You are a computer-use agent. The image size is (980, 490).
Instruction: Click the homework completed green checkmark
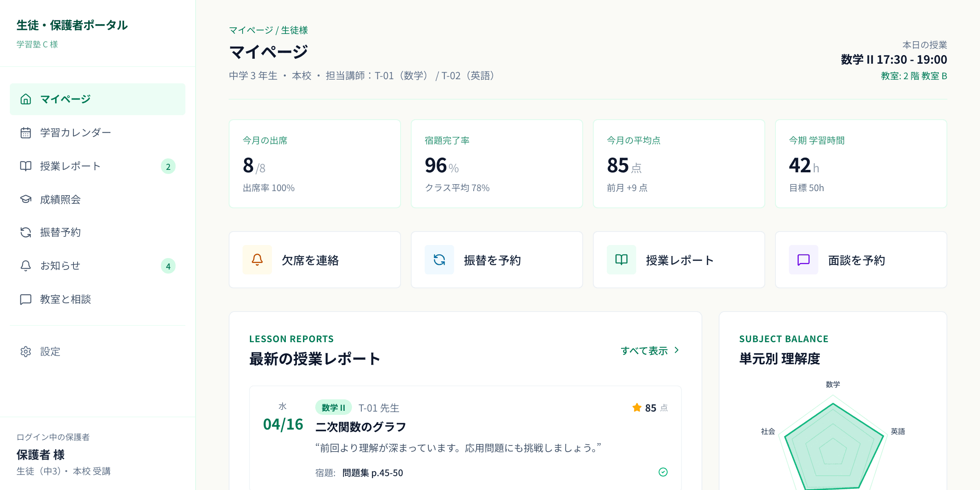(664, 472)
